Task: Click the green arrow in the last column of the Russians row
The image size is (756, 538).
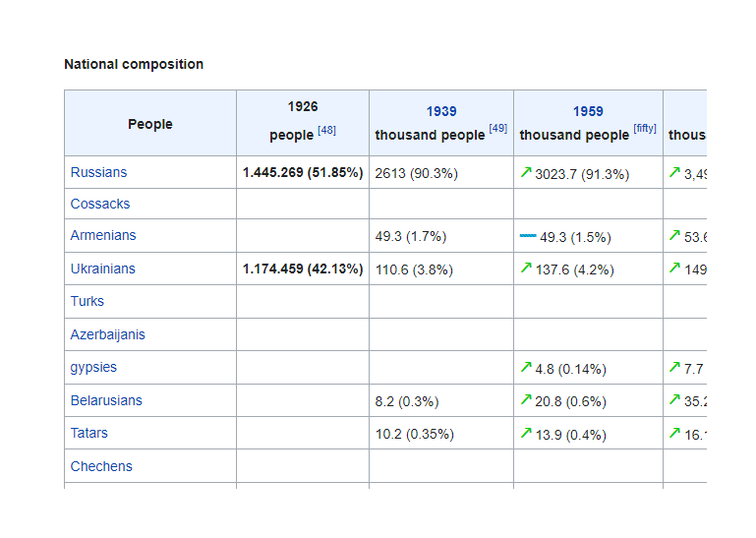Action: pyautogui.click(x=674, y=173)
